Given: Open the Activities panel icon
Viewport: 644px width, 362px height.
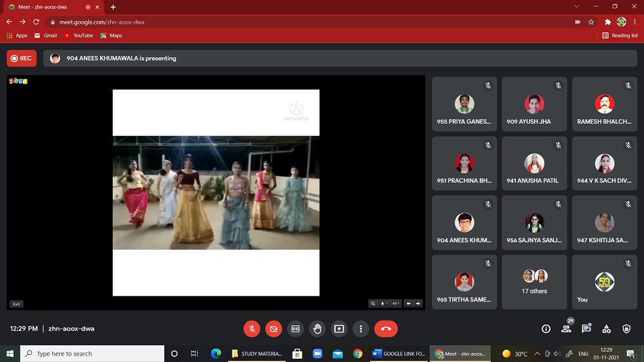Looking at the screenshot, I should 606,329.
